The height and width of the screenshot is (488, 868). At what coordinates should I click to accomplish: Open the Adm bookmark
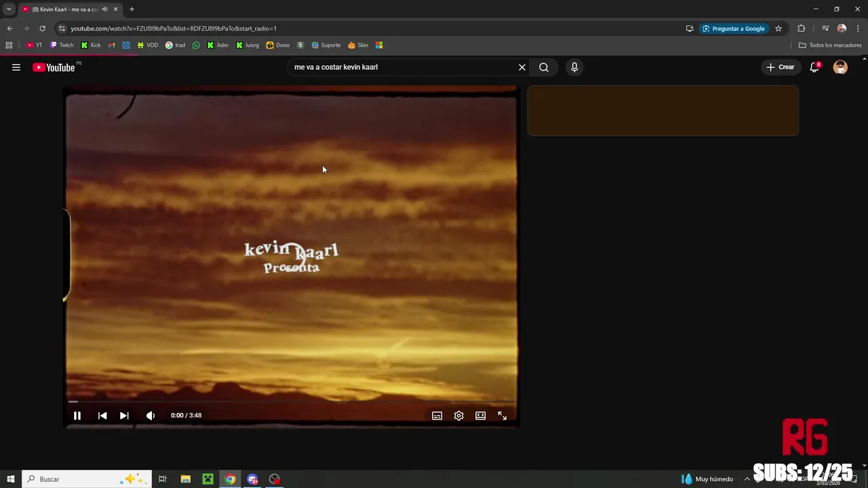pyautogui.click(x=218, y=45)
